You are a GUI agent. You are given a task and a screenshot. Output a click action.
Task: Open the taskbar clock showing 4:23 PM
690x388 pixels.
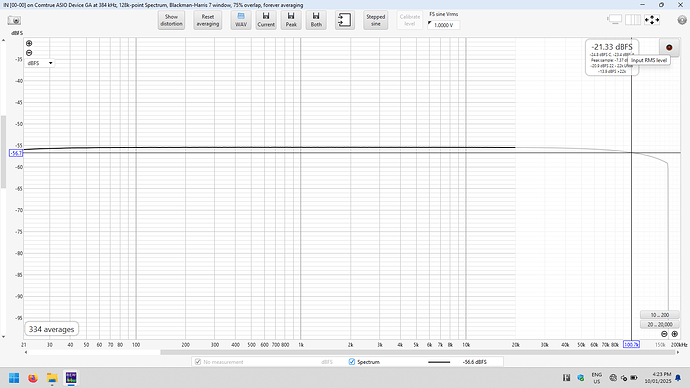(658, 378)
